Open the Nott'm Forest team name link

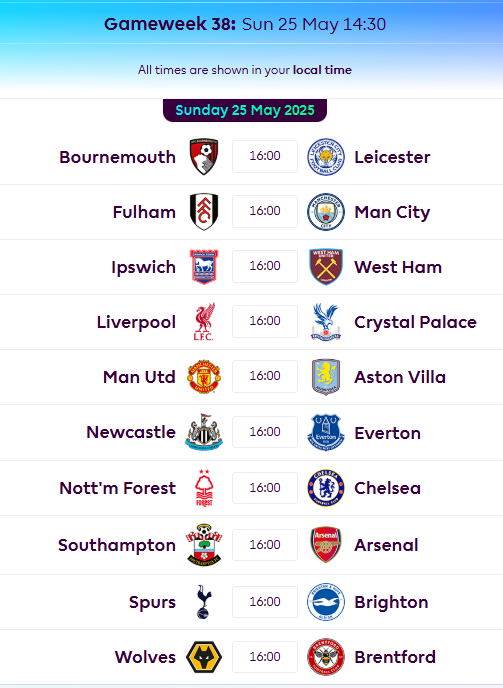pos(118,488)
